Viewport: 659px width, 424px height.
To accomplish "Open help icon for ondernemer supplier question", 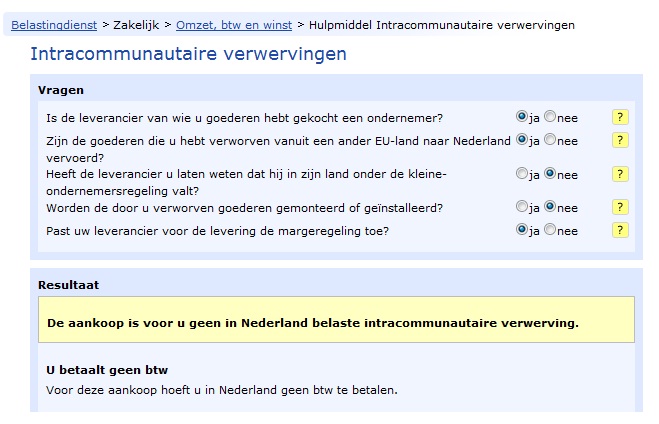I will tap(620, 117).
